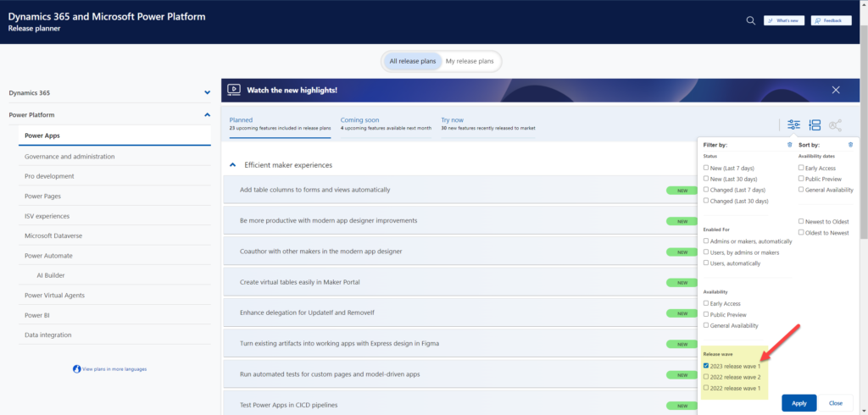Screen dimensions: 868x415
Task: Check 2022 release wave 2
Action: 706,377
